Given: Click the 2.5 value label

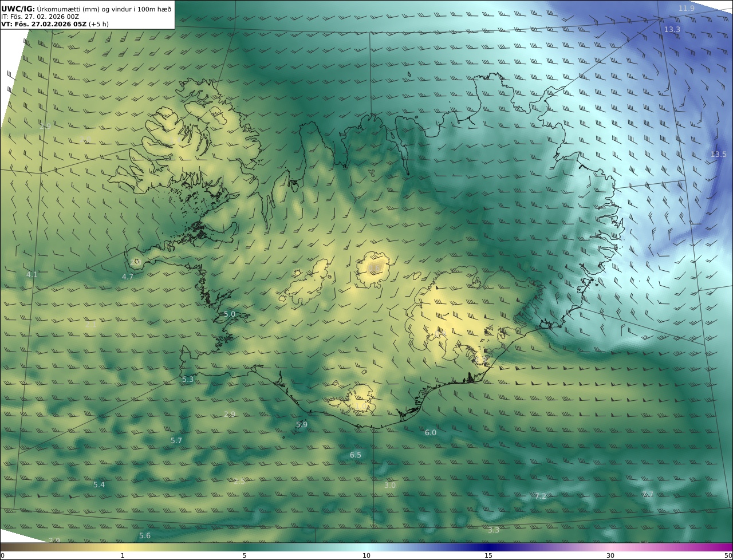Looking at the screenshot, I should tap(239, 481).
